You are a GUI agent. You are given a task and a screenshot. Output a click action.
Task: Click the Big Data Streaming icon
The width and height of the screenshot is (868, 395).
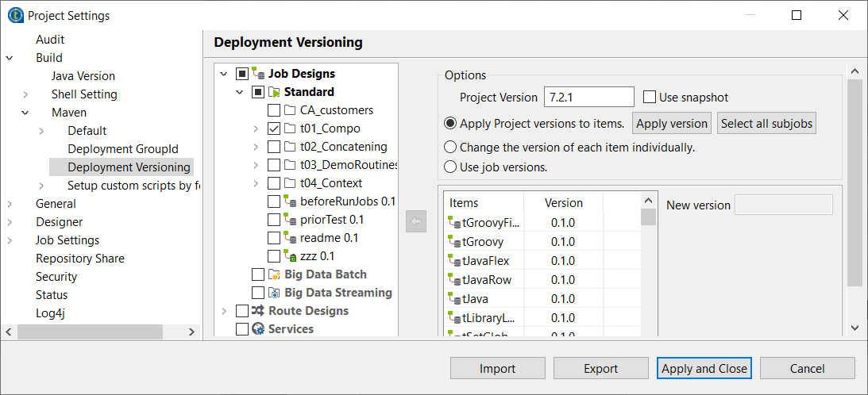click(x=275, y=293)
